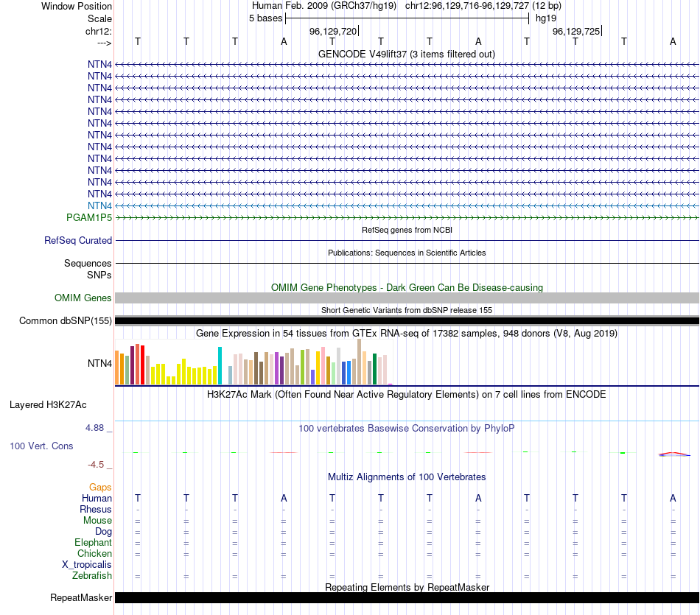Click the cyan bar in GTEx expression chart
Viewport: 700px width, 615px height.
220,365
